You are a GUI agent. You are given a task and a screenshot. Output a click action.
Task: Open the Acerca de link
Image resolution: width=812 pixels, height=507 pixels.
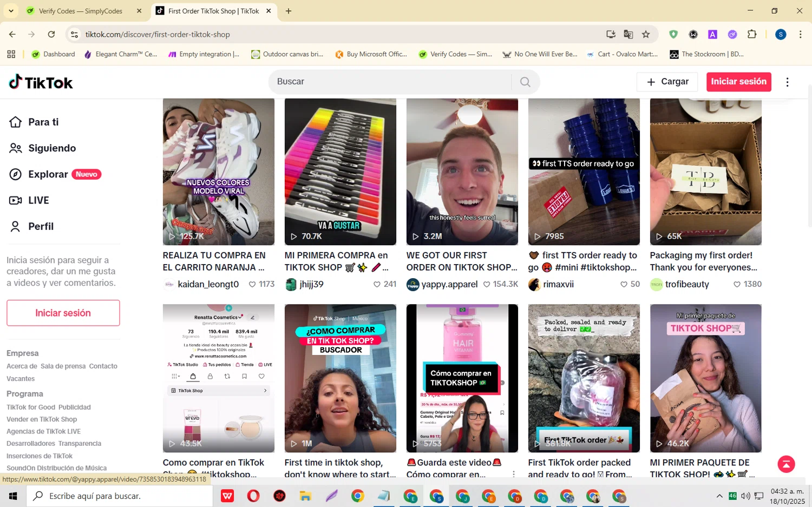[22, 366]
